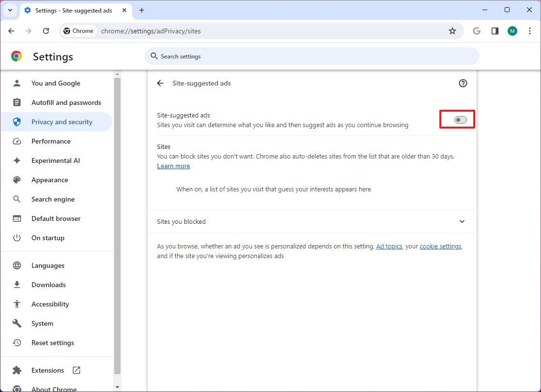Click the Accessibility figure icon

pos(16,304)
